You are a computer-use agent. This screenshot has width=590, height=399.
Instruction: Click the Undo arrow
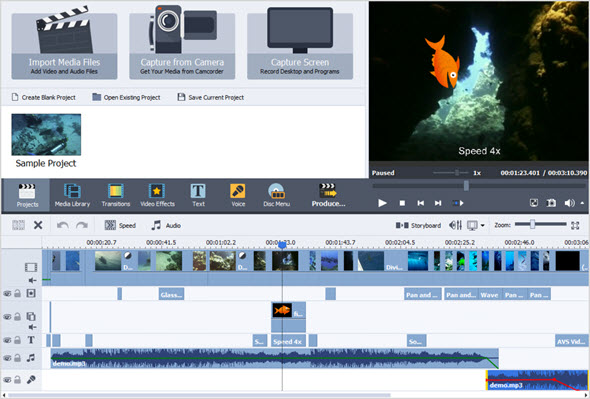pos(62,225)
